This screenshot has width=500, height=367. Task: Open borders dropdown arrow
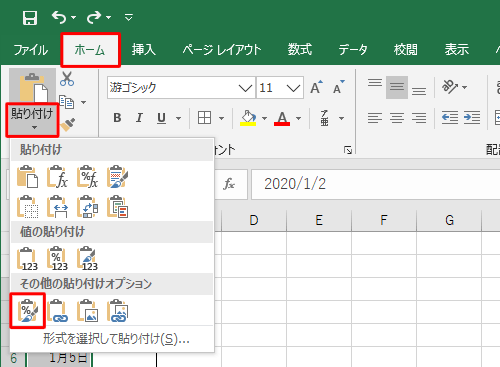[x=221, y=118]
